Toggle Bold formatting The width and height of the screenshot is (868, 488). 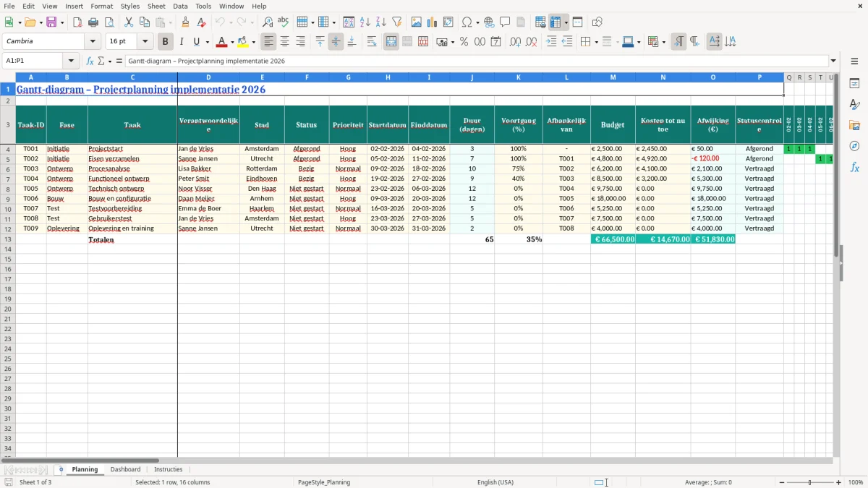[166, 42]
